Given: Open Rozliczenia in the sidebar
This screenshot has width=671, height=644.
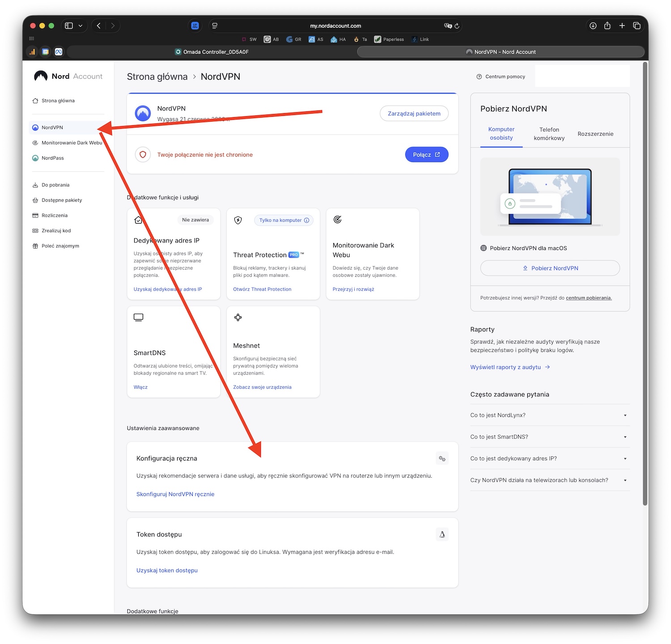Looking at the screenshot, I should [x=55, y=216].
